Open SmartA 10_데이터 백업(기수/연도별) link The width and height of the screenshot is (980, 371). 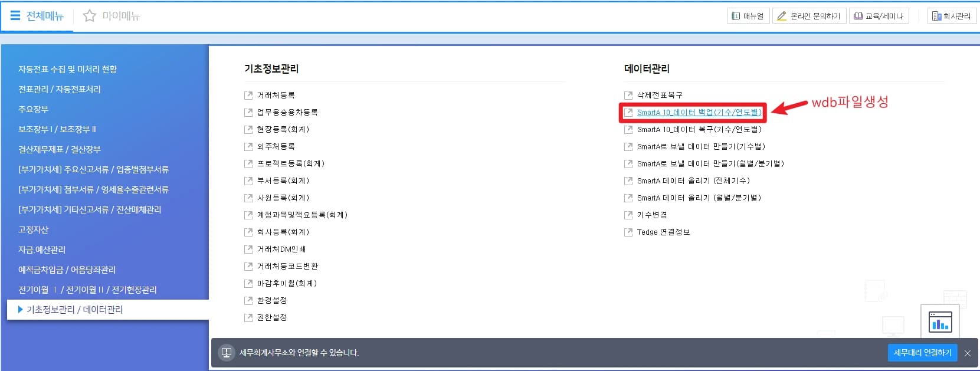point(699,112)
